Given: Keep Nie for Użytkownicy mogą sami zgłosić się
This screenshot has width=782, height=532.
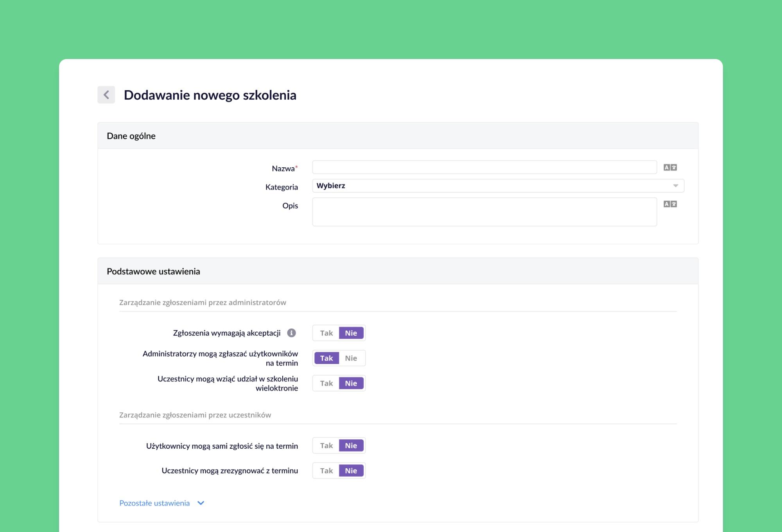Looking at the screenshot, I should pos(351,446).
